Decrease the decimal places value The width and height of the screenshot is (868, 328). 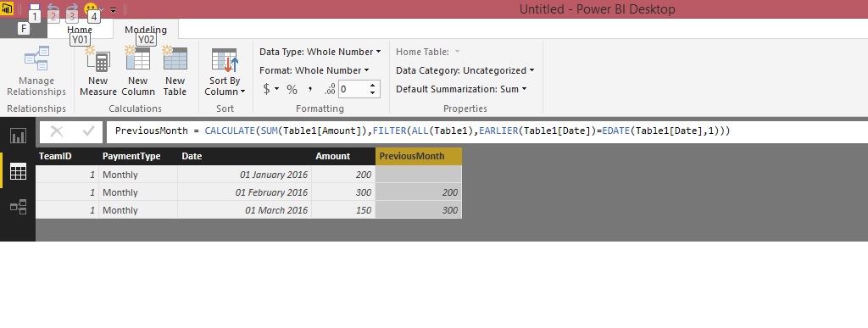[x=373, y=93]
